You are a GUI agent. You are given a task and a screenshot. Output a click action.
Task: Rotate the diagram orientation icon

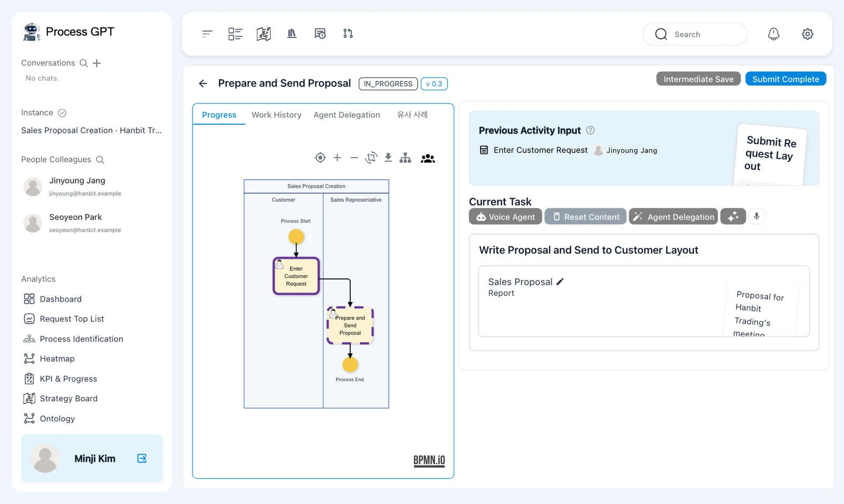coord(371,158)
